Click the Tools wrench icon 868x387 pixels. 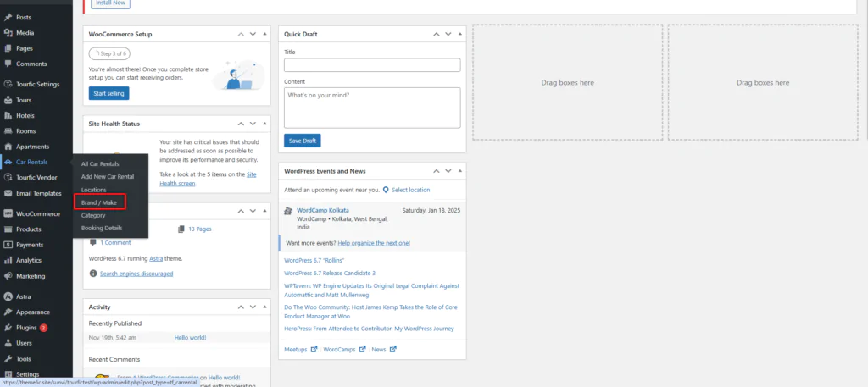pos(8,359)
